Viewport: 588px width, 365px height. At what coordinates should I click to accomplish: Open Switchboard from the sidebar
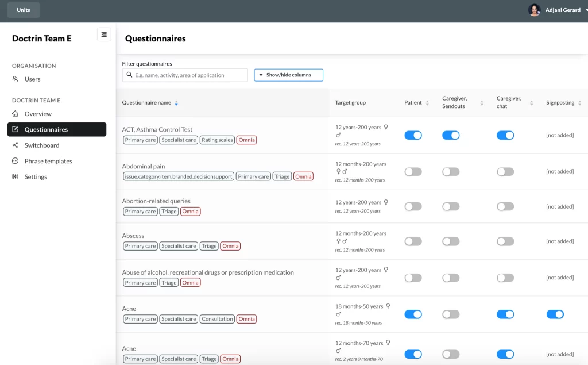tap(42, 145)
